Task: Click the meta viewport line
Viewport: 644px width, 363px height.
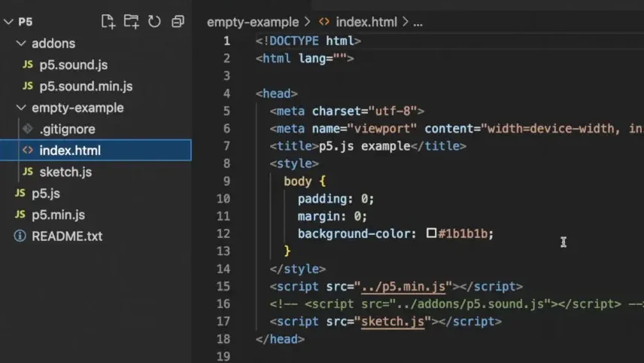Action: click(x=457, y=129)
